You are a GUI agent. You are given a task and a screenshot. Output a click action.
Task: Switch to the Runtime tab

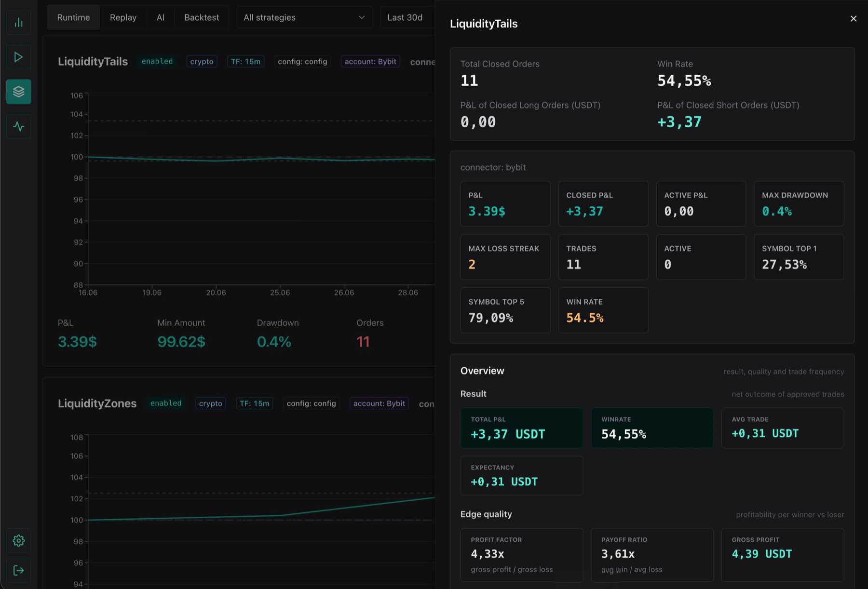73,17
